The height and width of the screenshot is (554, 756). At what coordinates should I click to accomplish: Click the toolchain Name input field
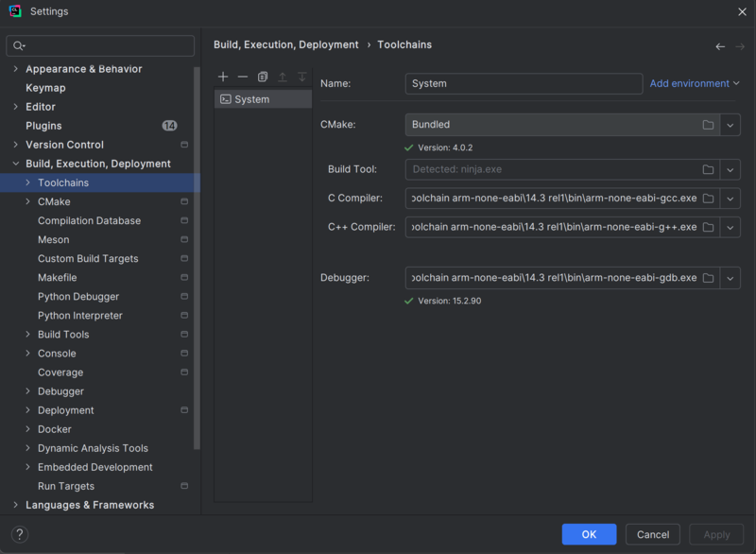[x=524, y=83]
